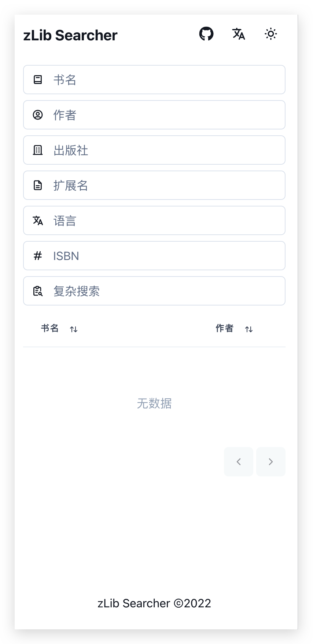Open the language switcher icon in header
Image resolution: width=313 pixels, height=644 pixels.
click(239, 34)
